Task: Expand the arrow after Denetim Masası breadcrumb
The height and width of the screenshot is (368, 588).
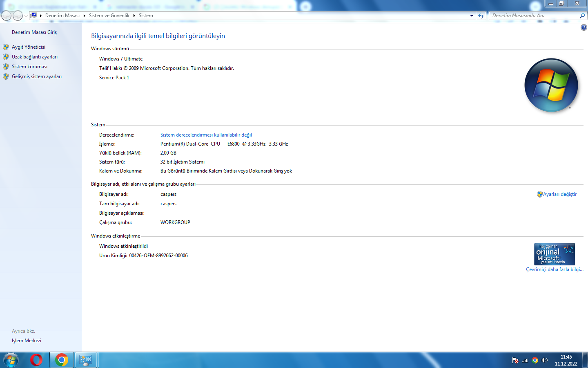Action: (84, 16)
